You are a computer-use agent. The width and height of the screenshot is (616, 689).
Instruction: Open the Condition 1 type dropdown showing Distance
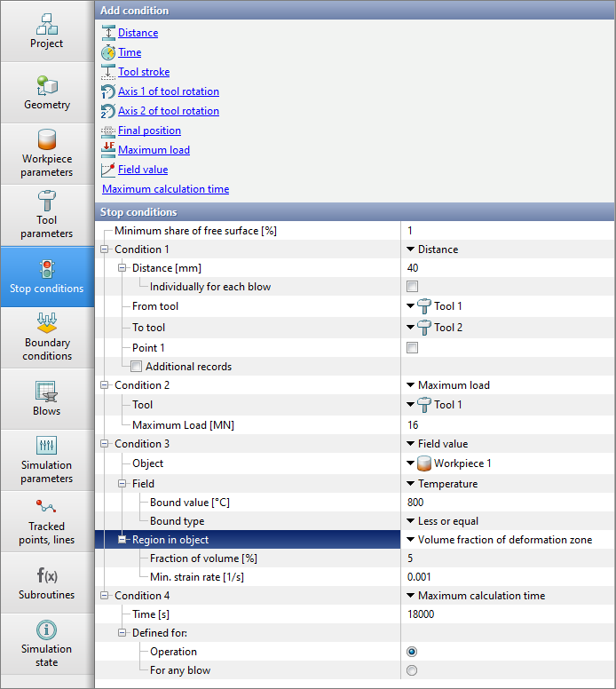coord(411,249)
